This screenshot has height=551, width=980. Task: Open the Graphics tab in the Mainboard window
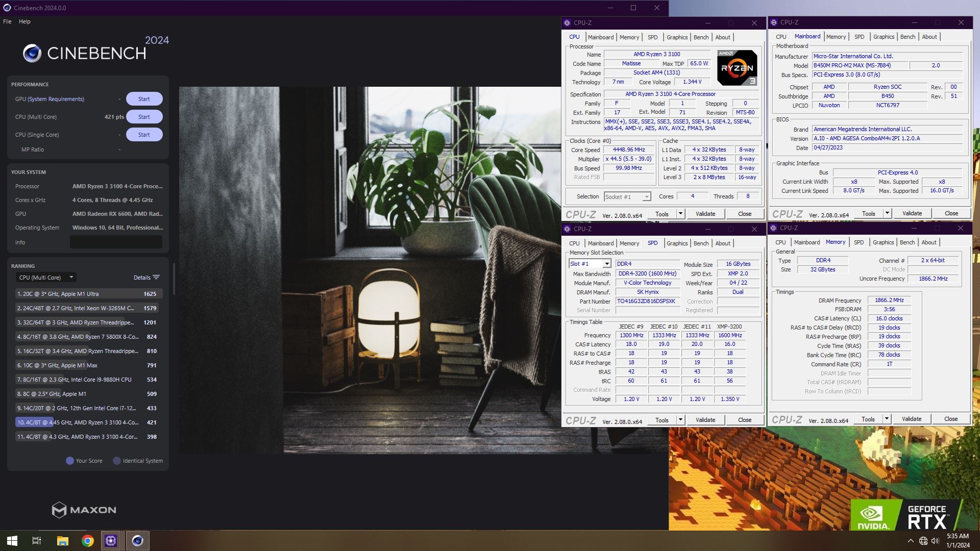(x=884, y=37)
